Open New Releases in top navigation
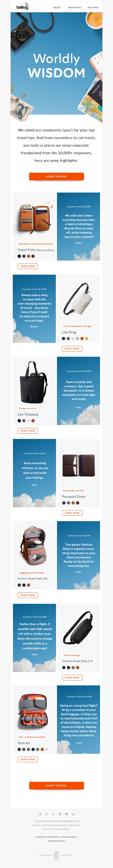 [x=75, y=7]
